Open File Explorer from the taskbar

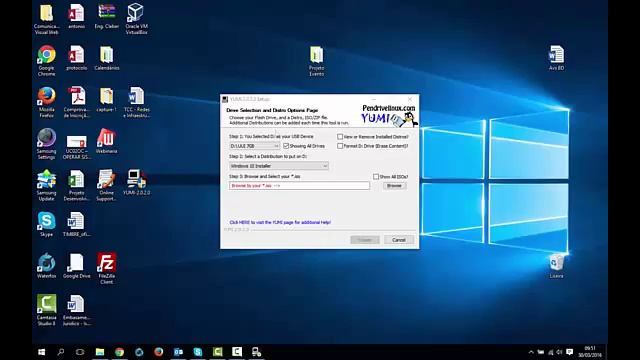click(x=100, y=352)
